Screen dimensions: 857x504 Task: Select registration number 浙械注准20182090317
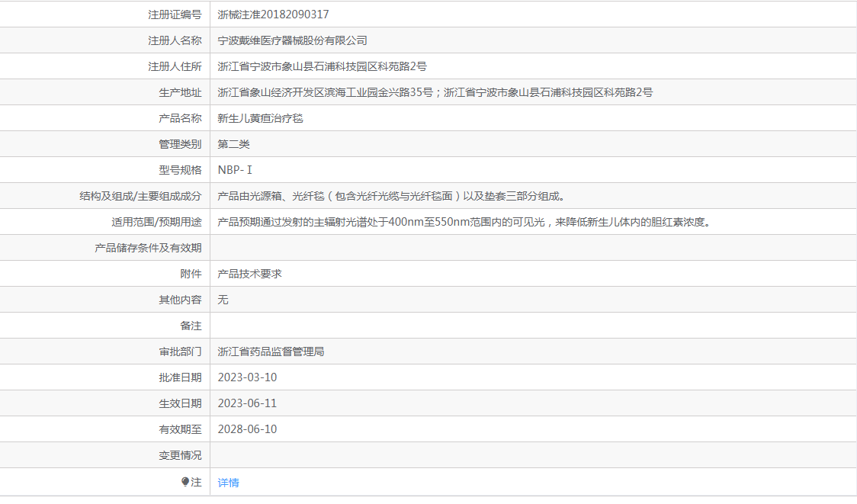[273, 14]
